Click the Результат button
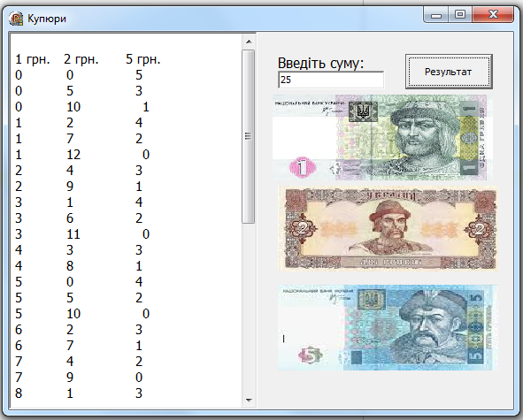The width and height of the screenshot is (523, 420). [449, 72]
